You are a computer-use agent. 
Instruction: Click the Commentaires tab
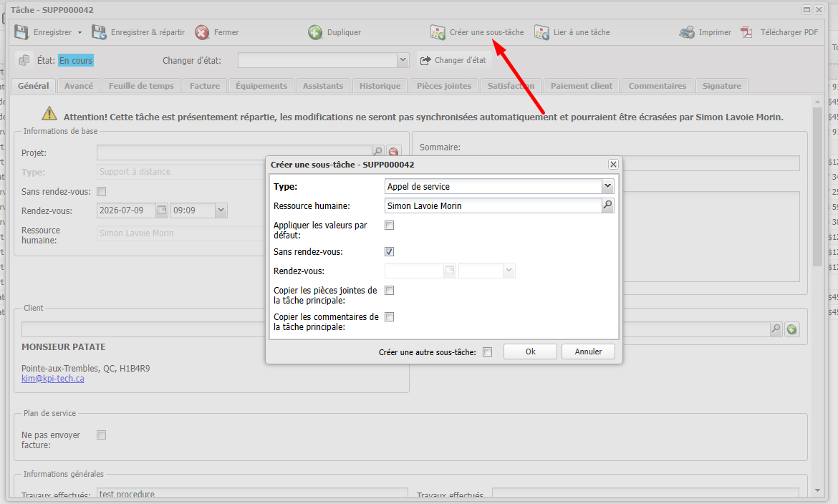658,86
